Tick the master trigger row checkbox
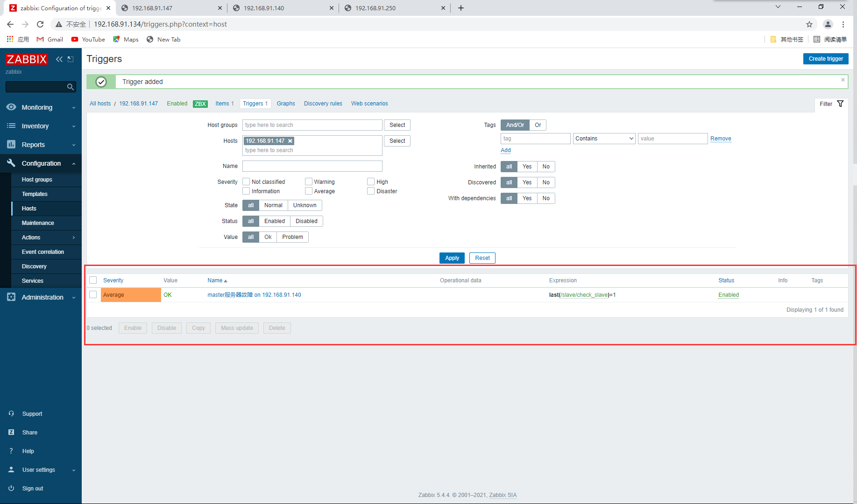857x504 pixels. click(93, 294)
